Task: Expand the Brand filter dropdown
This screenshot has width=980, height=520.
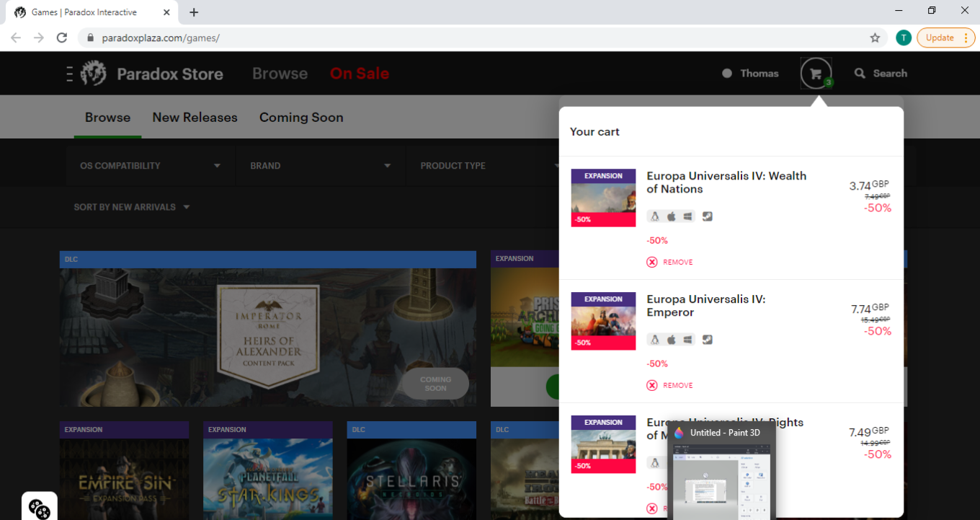Action: tap(321, 166)
